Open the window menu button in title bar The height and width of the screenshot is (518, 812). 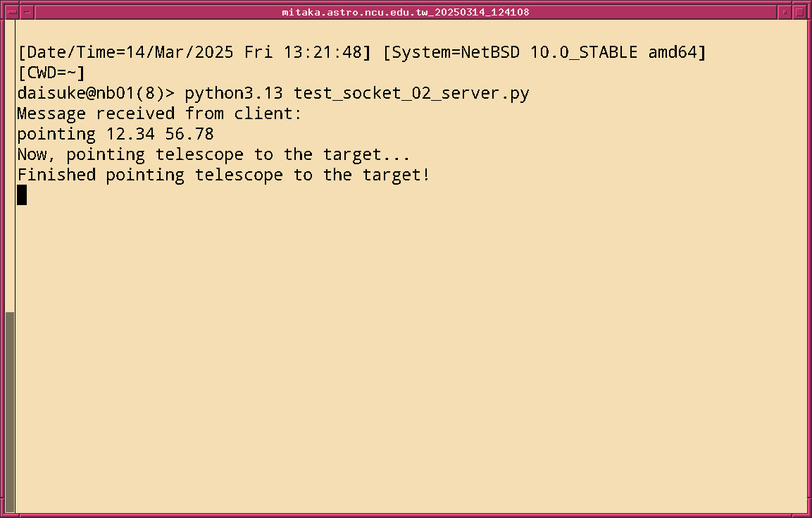pos(11,12)
